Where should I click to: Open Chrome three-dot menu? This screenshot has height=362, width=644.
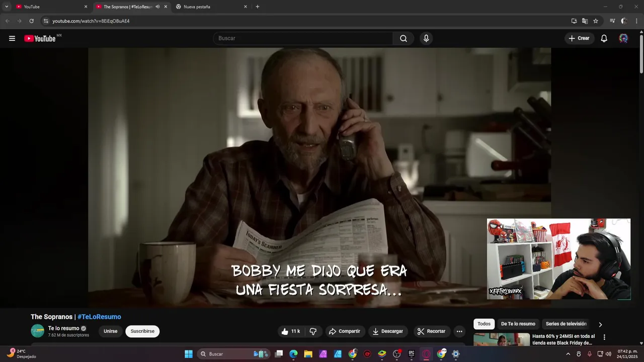(636, 21)
